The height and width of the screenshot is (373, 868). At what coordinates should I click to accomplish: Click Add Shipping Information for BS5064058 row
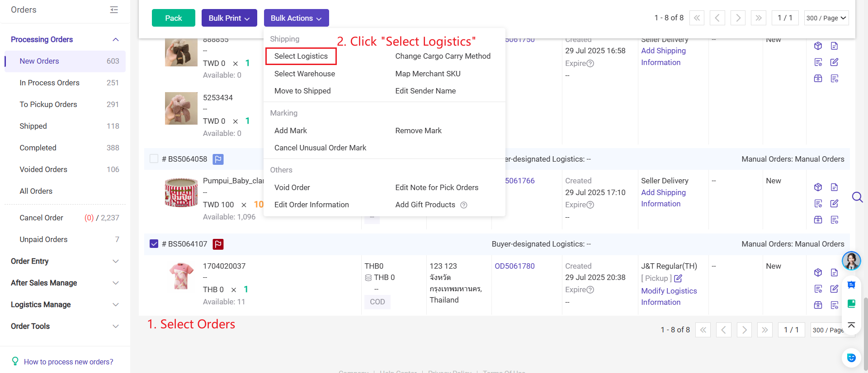point(663,198)
